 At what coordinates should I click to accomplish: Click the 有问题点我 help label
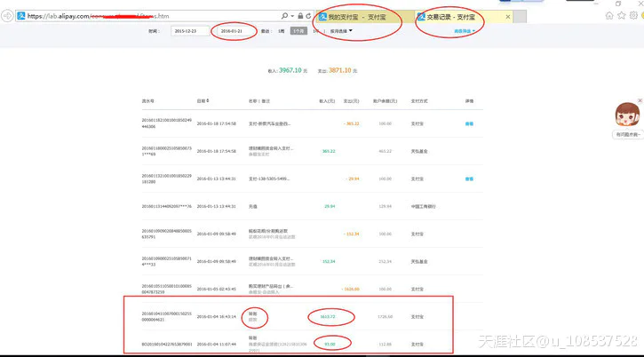(628, 134)
